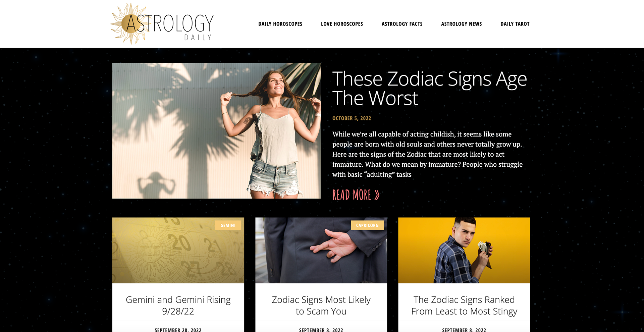Screen dimensions: 644x332
Task: Open 'Zodiac Signs Most Likely to Scam You'
Action: coord(321,305)
